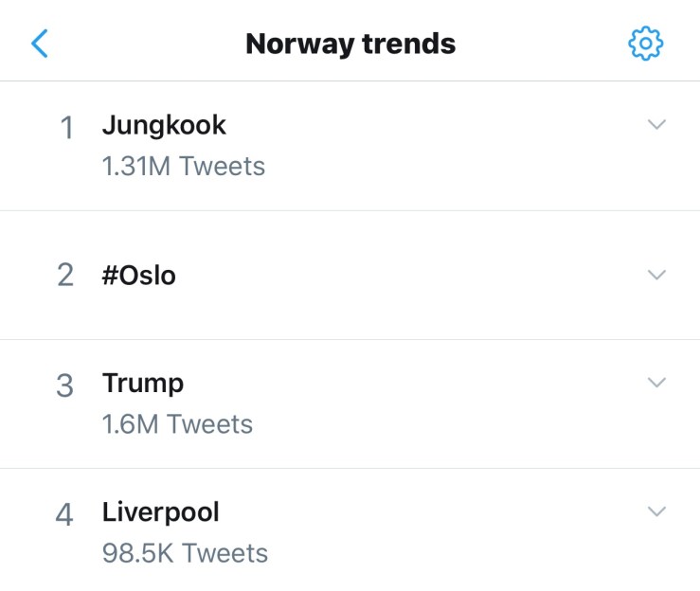The width and height of the screenshot is (700, 591).
Task: Open the chevron menu beside #Oslo
Action: (656, 275)
